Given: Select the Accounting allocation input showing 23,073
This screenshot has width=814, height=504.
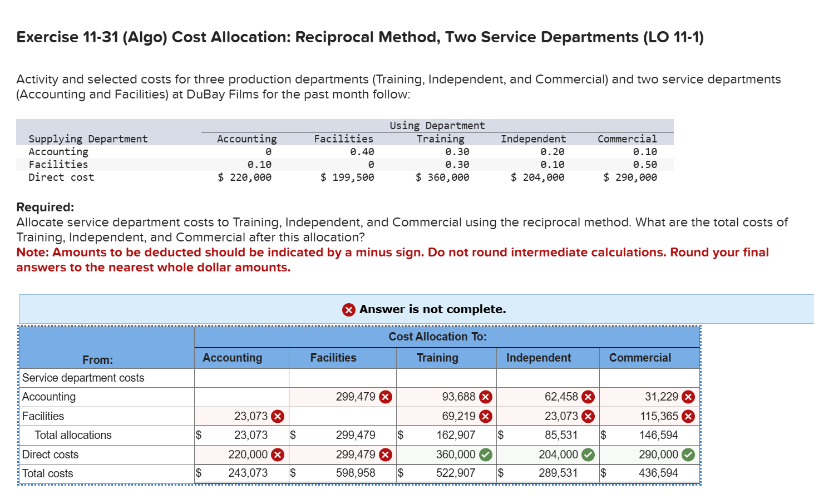Looking at the screenshot, I should click(x=245, y=416).
